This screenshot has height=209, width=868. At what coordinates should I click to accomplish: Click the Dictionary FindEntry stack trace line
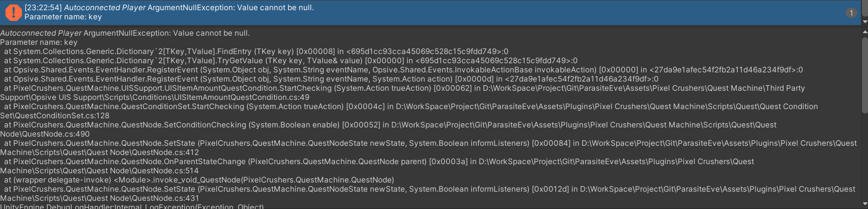coord(254,51)
